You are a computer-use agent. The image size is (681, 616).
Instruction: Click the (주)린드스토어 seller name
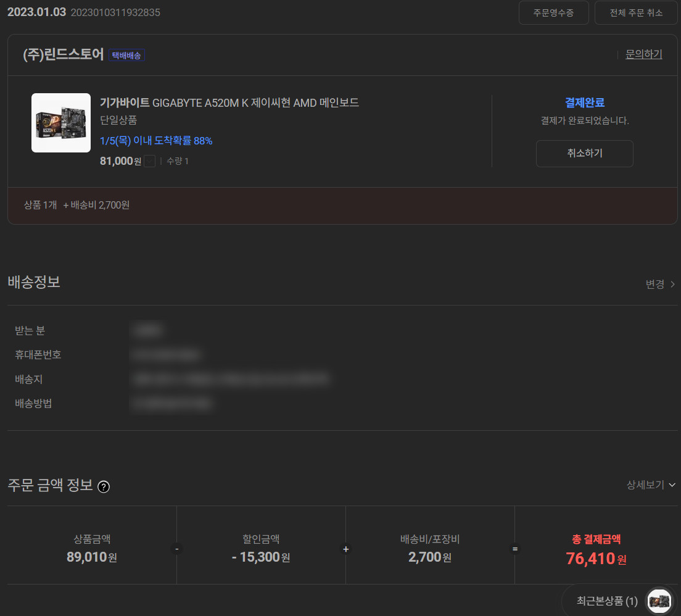(63, 54)
